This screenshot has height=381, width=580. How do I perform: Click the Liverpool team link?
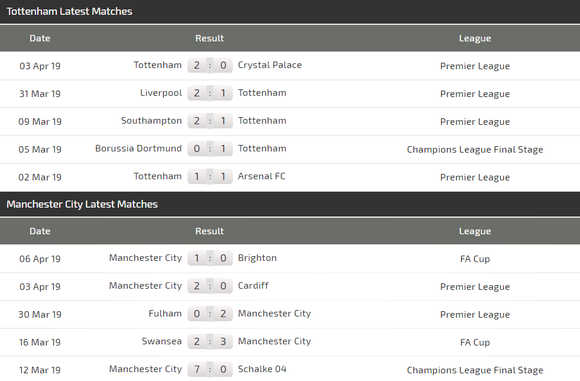(161, 93)
